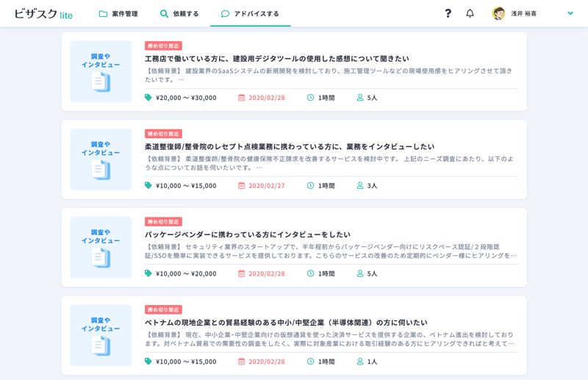588x380 pixels.
Task: Click the 締め切り間近 badge on パッケージベンダー card
Action: coord(163,222)
